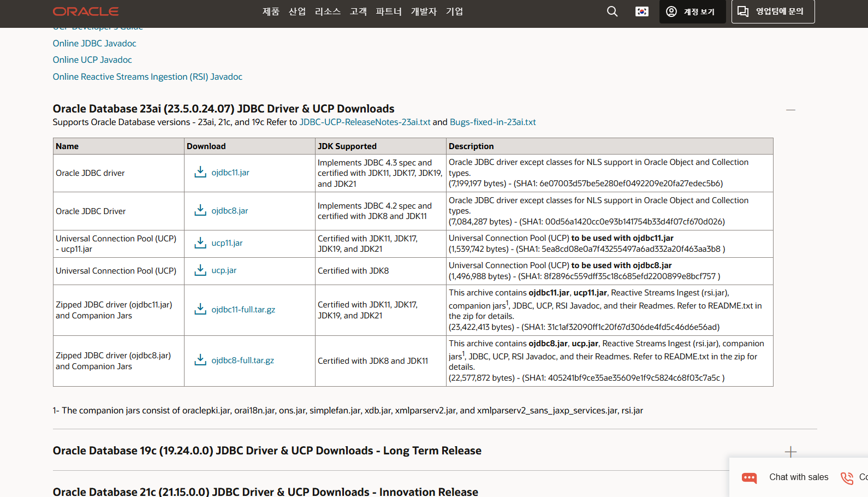Download ojdbc8.jar file link
The height and width of the screenshot is (497, 868).
click(x=230, y=211)
